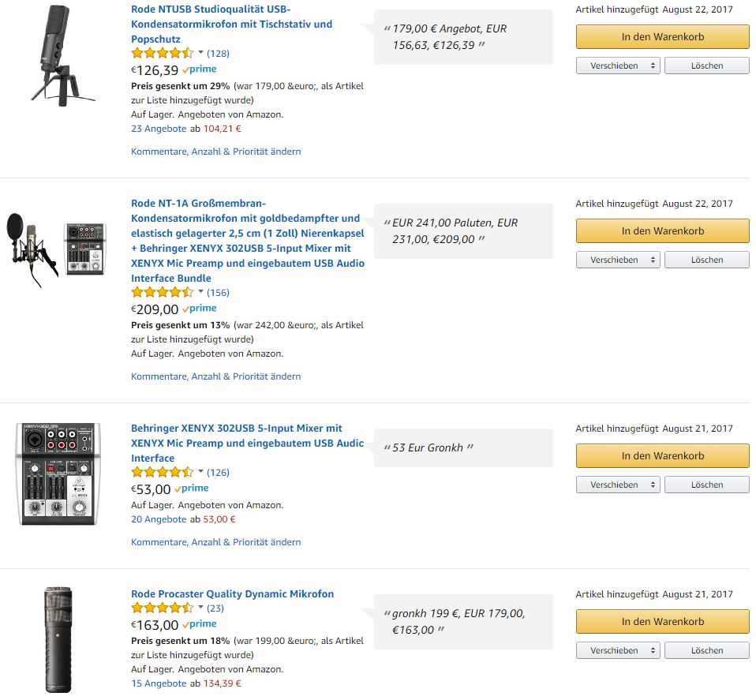The image size is (756, 700).
Task: Expand rating popover arrow for Behringer XENYX mixer
Action: pos(200,473)
